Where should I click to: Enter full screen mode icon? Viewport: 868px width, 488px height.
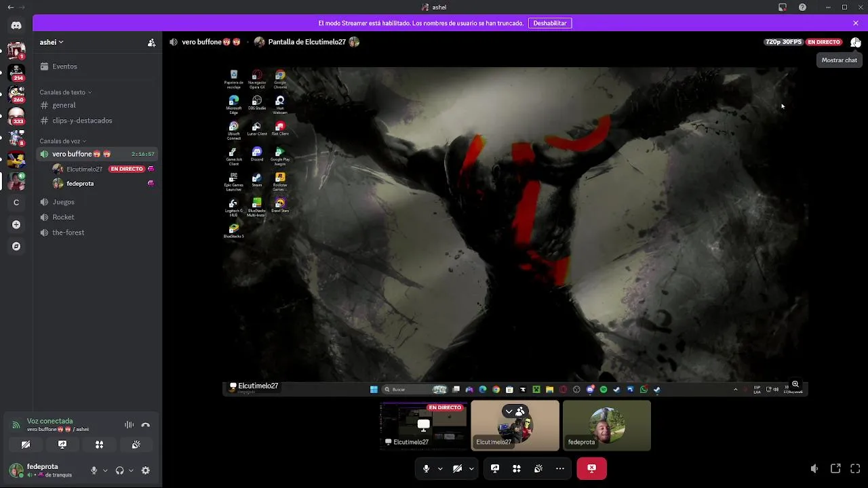[x=855, y=468]
